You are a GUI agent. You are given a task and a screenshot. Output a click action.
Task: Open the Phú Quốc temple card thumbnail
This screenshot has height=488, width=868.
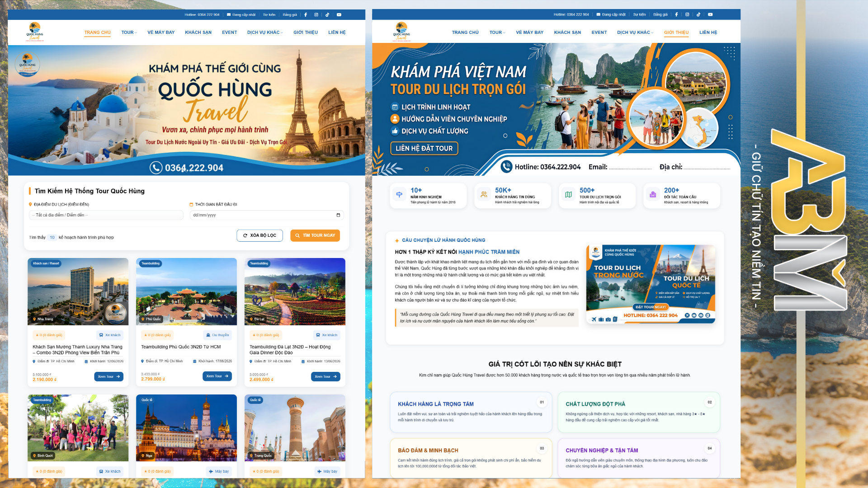point(186,291)
